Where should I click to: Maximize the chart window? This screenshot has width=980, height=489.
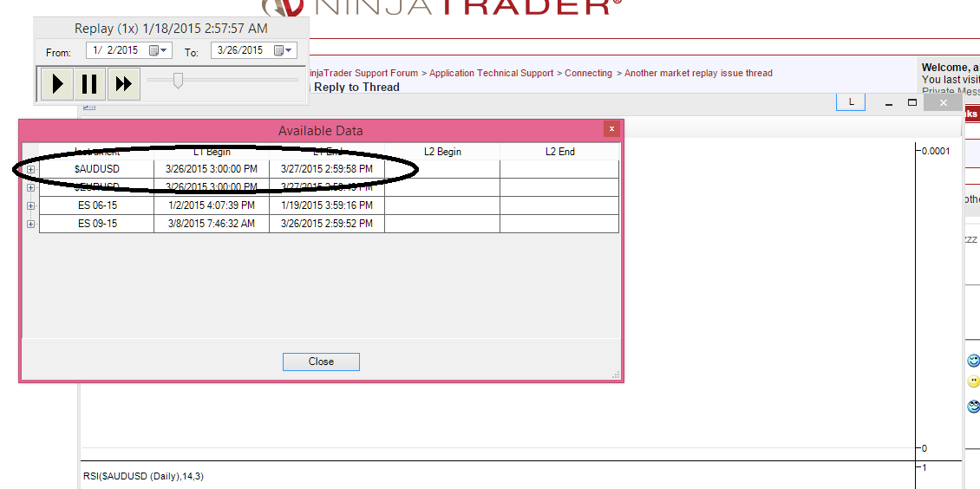(912, 102)
